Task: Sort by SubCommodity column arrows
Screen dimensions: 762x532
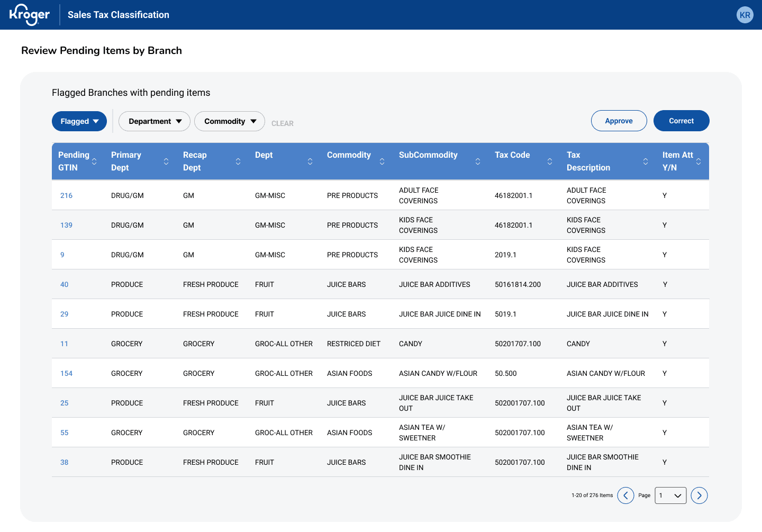Action: (478, 161)
